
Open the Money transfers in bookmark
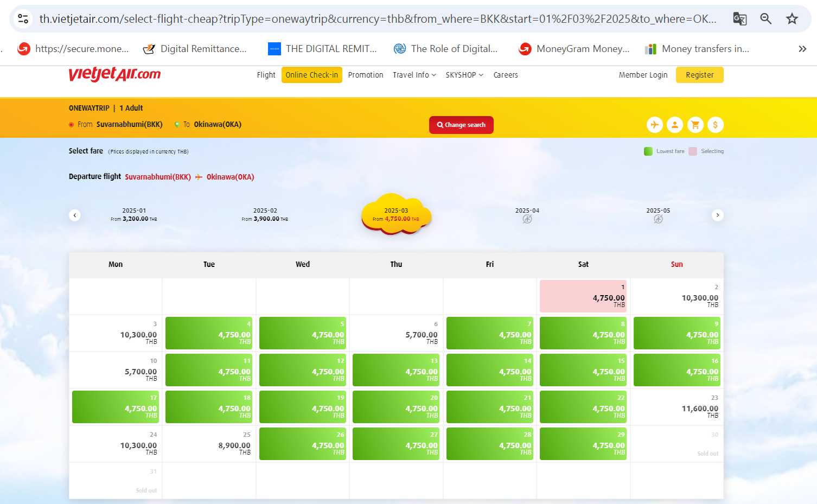(697, 49)
